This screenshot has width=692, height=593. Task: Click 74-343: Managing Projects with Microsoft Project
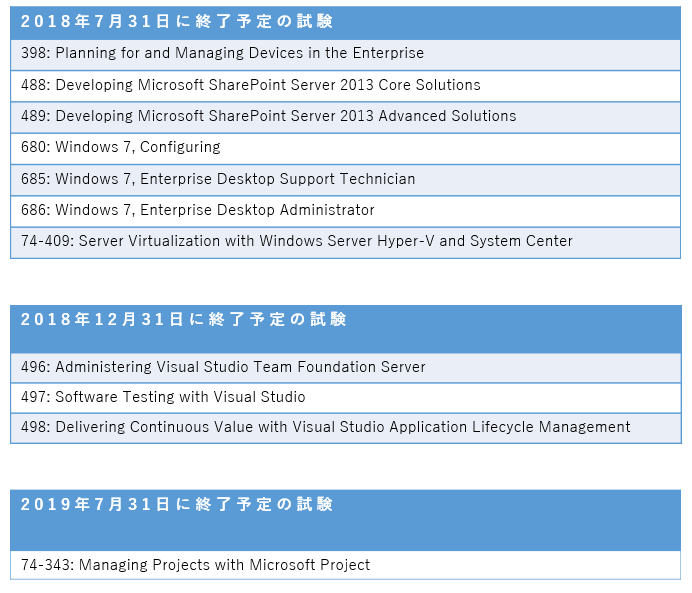tap(346, 565)
